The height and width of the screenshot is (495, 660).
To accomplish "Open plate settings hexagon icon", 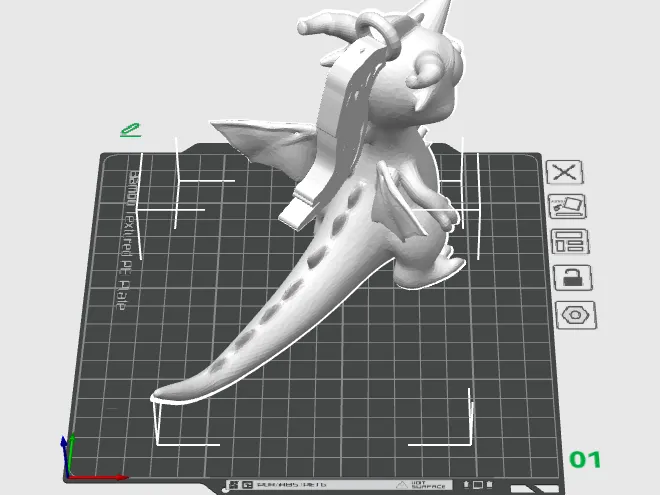I will 576,315.
